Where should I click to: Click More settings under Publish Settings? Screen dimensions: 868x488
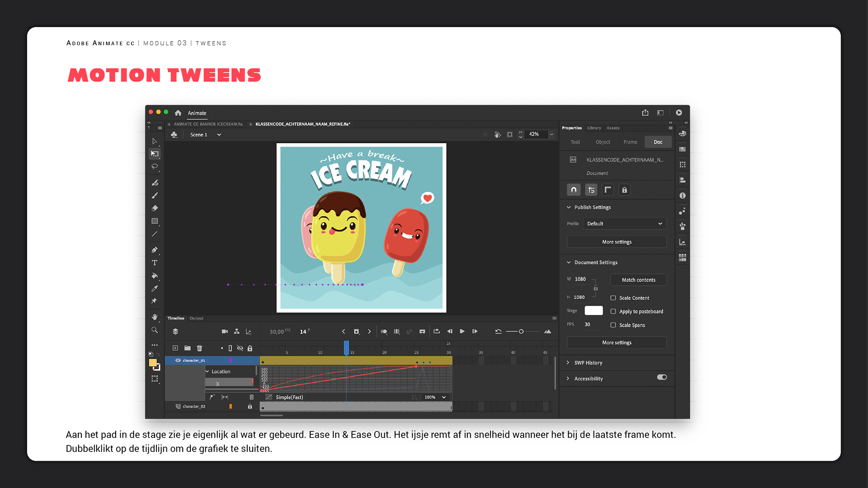[x=617, y=242]
